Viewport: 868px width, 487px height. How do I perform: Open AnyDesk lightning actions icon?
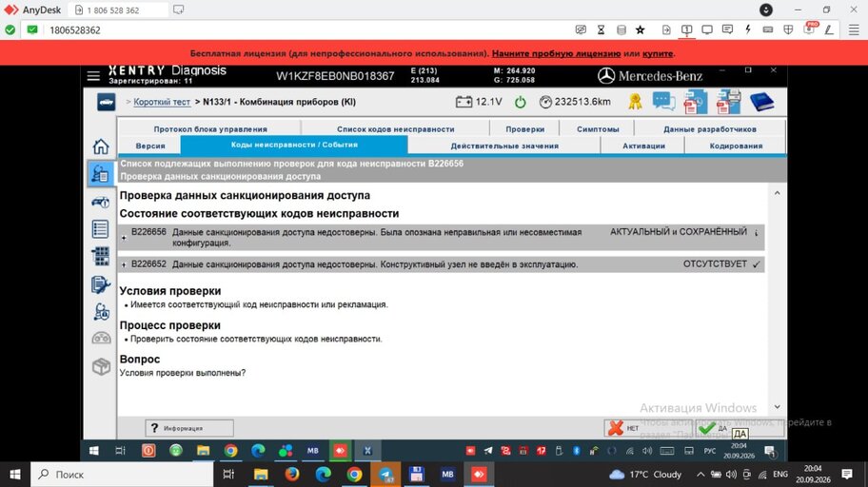click(748, 29)
